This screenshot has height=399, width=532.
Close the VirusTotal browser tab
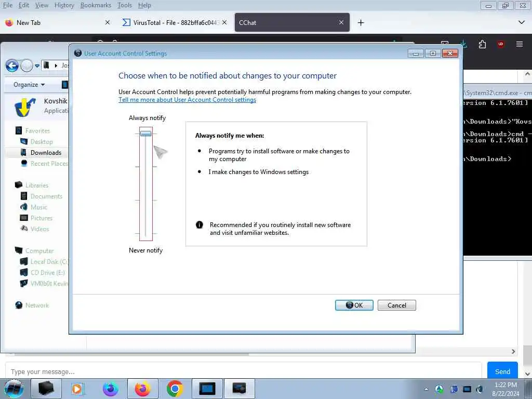tap(224, 22)
